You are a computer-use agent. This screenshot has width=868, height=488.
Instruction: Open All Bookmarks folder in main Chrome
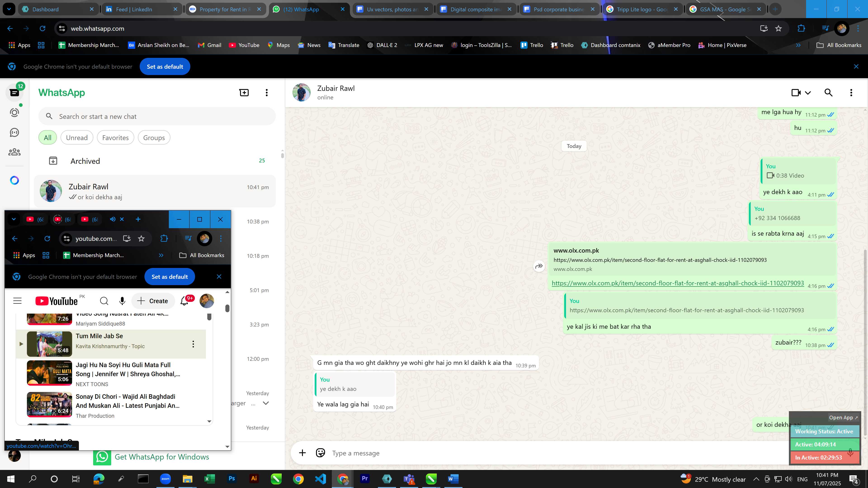[839, 45]
